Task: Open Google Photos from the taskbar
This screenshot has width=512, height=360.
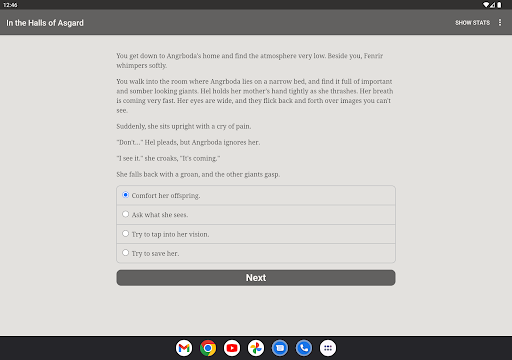Action: pos(256,348)
